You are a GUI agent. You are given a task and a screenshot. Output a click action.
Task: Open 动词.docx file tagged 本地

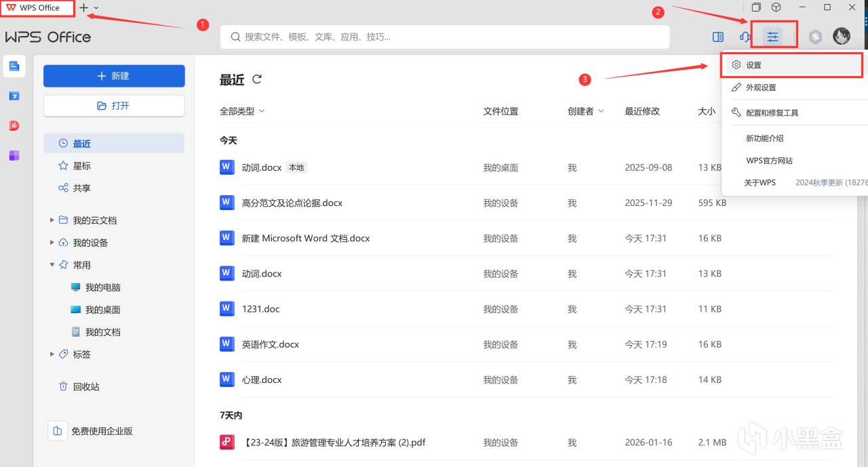pyautogui.click(x=262, y=167)
